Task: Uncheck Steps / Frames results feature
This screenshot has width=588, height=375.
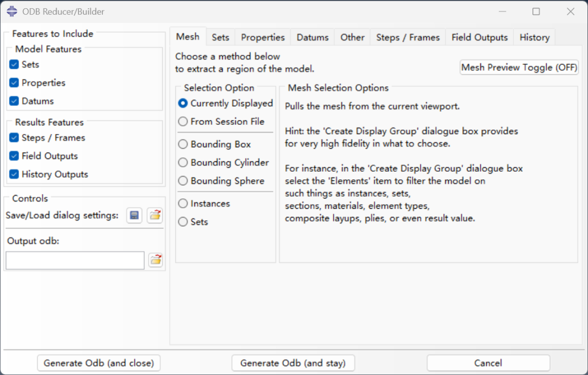Action: [14, 138]
